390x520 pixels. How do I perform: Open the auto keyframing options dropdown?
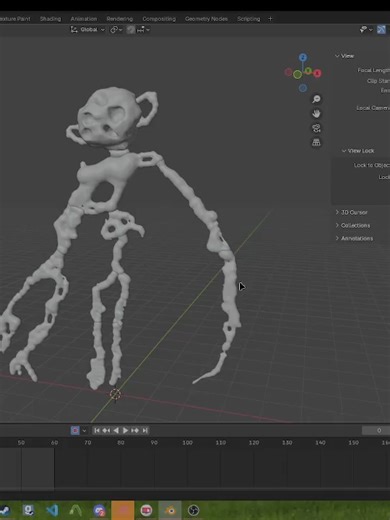point(84,431)
